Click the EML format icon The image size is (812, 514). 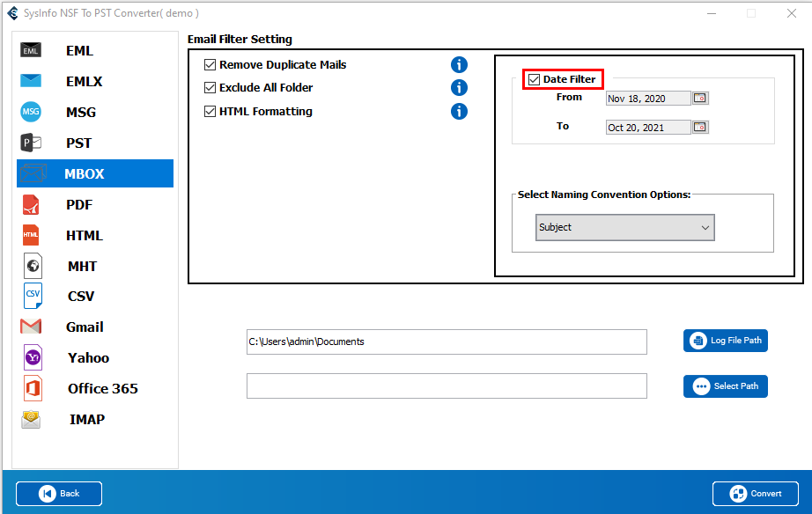click(x=31, y=50)
